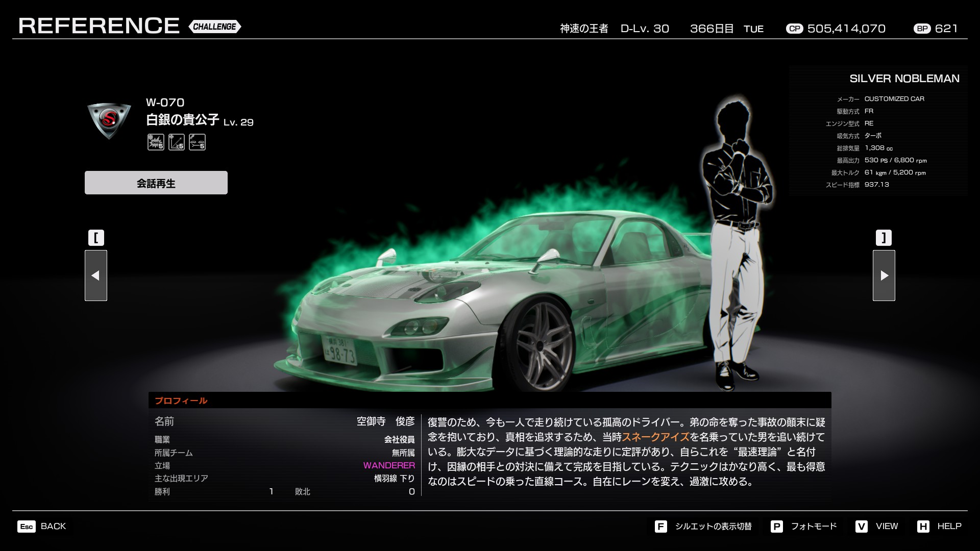Select the graph arrow level 5 skill icon
Viewport: 980px width, 551px height.
[x=177, y=142]
